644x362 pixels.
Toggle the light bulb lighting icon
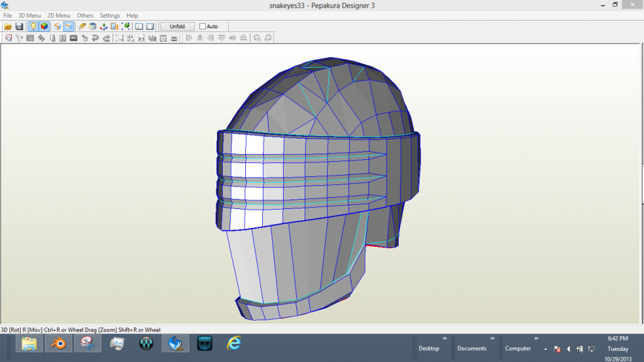pos(33,26)
